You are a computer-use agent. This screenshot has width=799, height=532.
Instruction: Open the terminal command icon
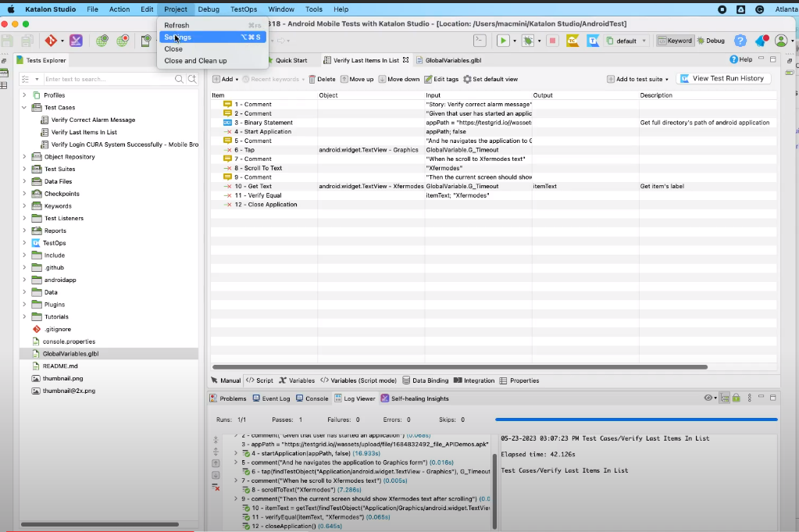(x=480, y=41)
